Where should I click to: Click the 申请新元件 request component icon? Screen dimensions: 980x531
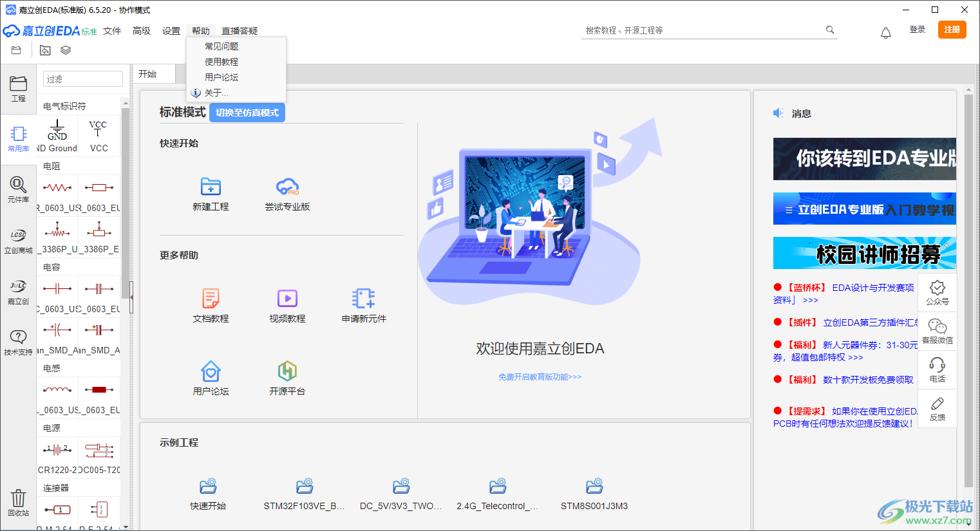[x=364, y=306]
